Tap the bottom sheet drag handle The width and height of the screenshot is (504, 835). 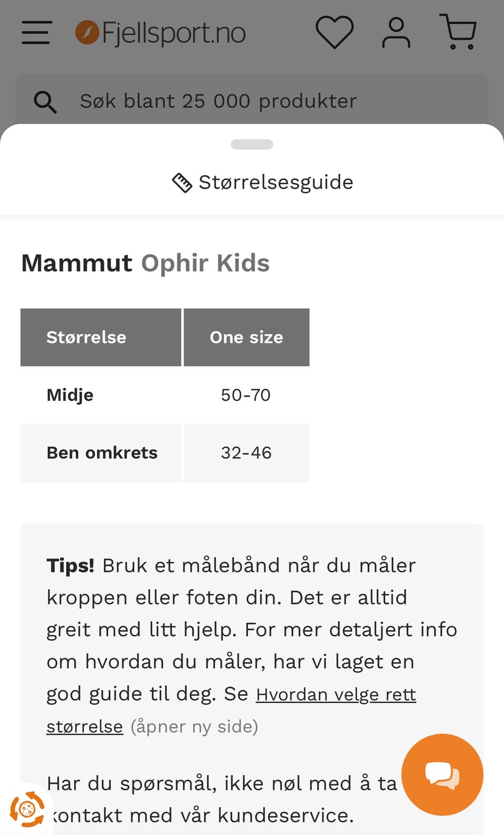pos(252,144)
